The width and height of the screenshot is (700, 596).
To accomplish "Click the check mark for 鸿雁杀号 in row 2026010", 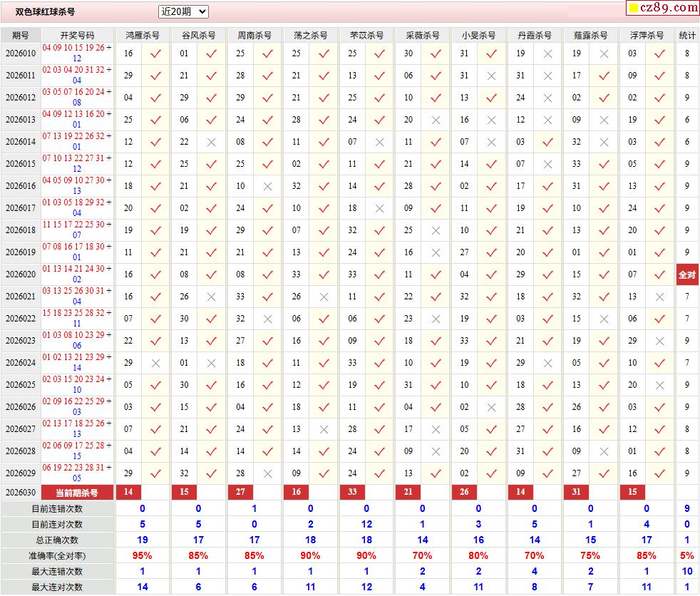I will point(155,53).
